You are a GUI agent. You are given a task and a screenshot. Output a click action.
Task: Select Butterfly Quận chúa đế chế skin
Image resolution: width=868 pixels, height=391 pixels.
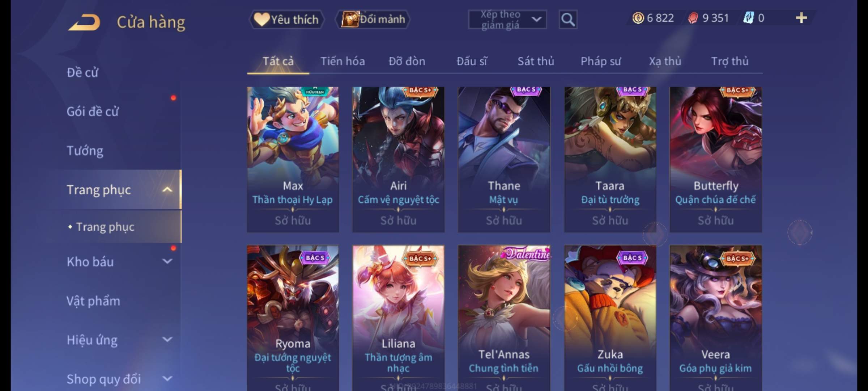pyautogui.click(x=716, y=159)
